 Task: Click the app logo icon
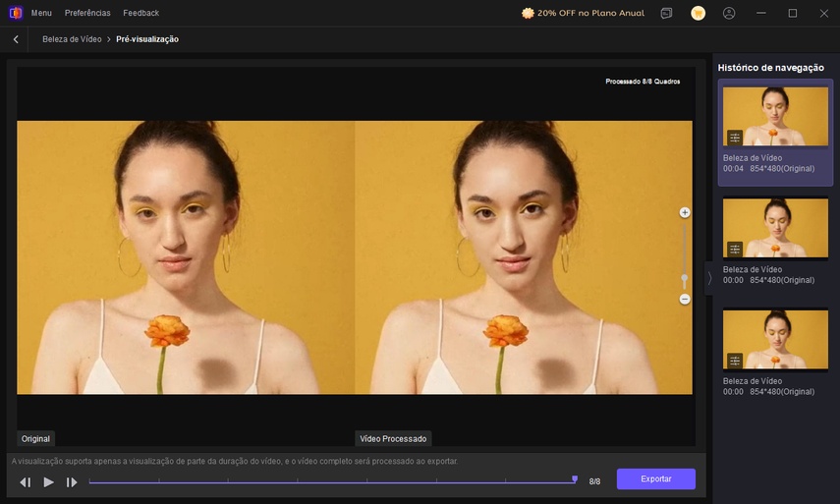pos(16,13)
